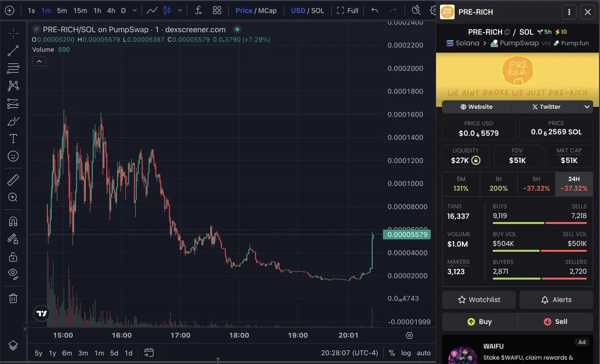The image size is (600, 364).
Task: Select the 1d date range
Action: 128,353
